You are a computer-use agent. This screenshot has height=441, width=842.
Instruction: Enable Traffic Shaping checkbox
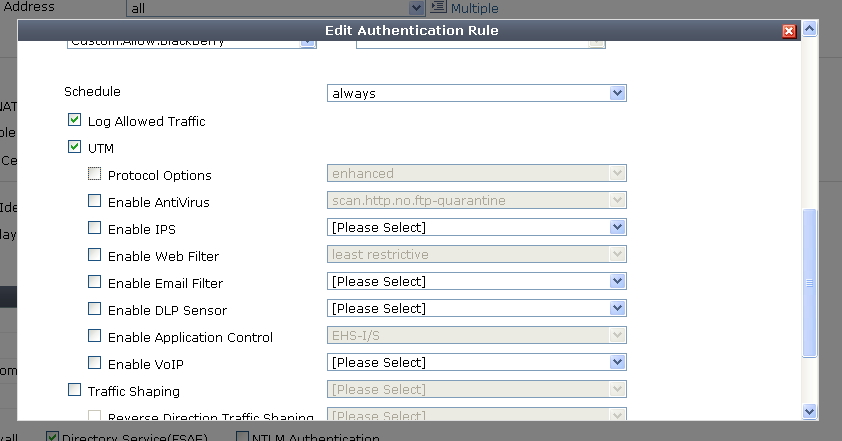[75, 389]
